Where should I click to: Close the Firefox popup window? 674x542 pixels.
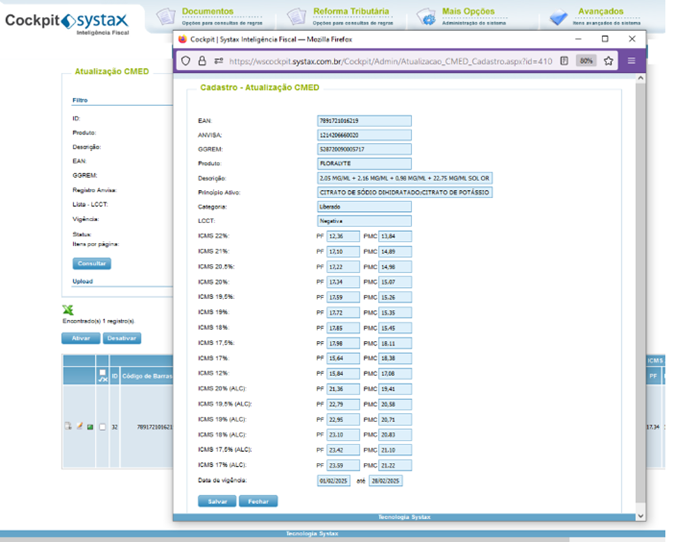[631, 39]
